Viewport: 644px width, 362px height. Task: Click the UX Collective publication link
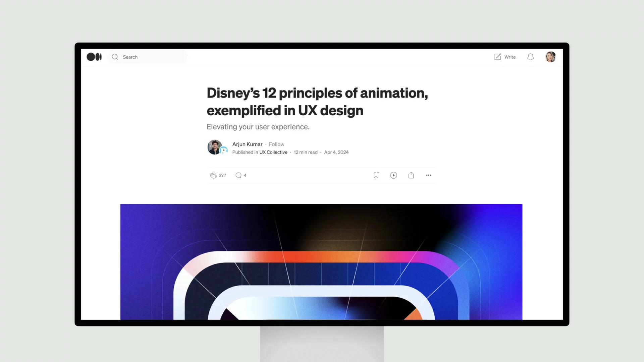click(273, 152)
